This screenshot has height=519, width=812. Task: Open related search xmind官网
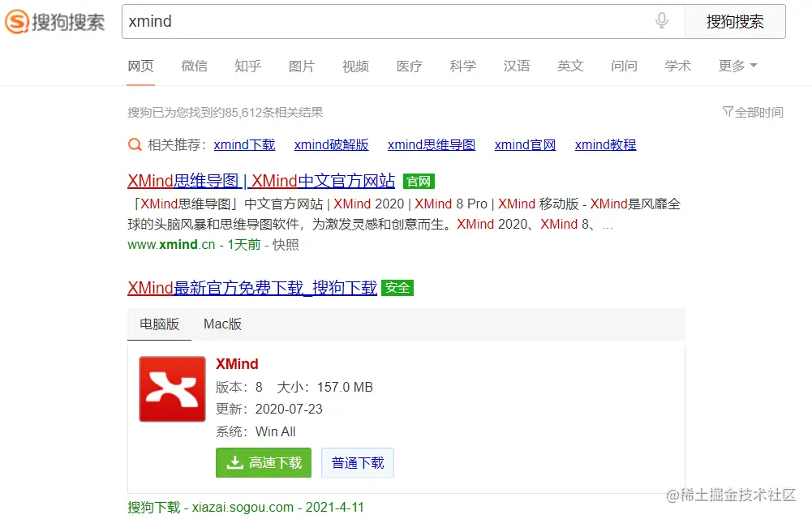pos(525,145)
